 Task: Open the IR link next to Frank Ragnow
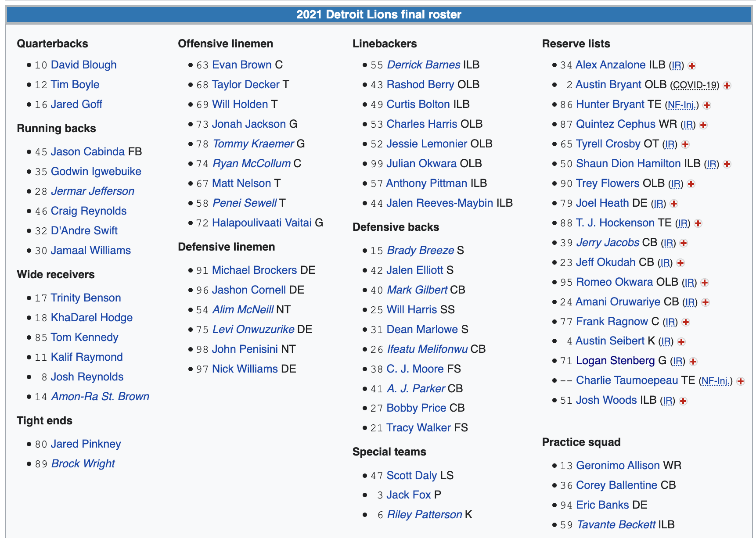[x=670, y=322]
